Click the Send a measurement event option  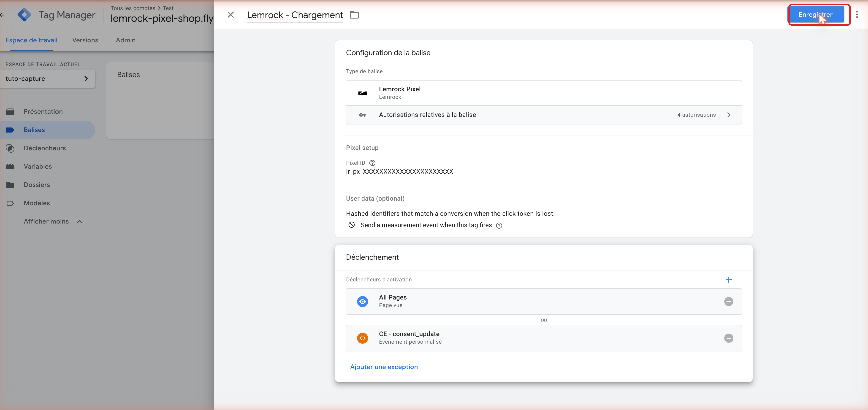coord(426,225)
